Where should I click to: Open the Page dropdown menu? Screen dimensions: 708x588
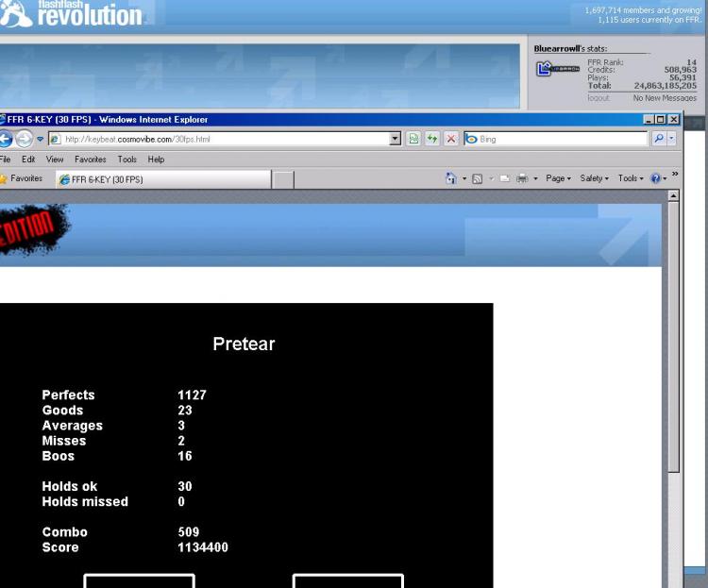(x=558, y=178)
